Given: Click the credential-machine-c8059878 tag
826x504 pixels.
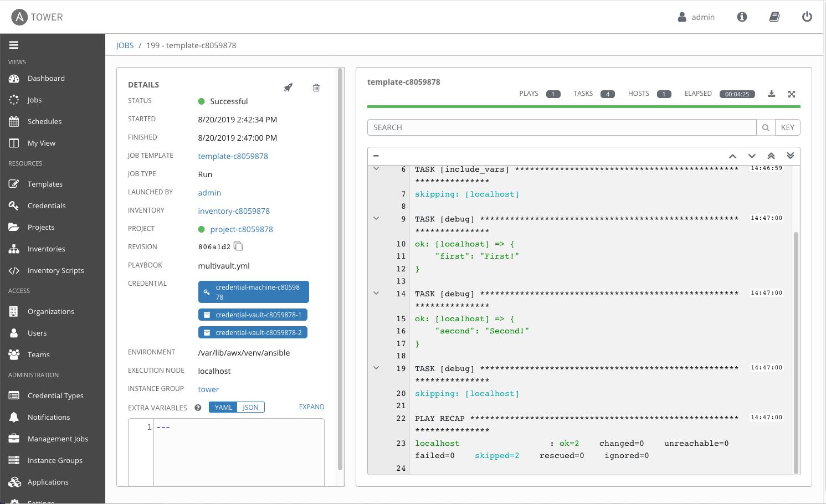Looking at the screenshot, I should 254,292.
